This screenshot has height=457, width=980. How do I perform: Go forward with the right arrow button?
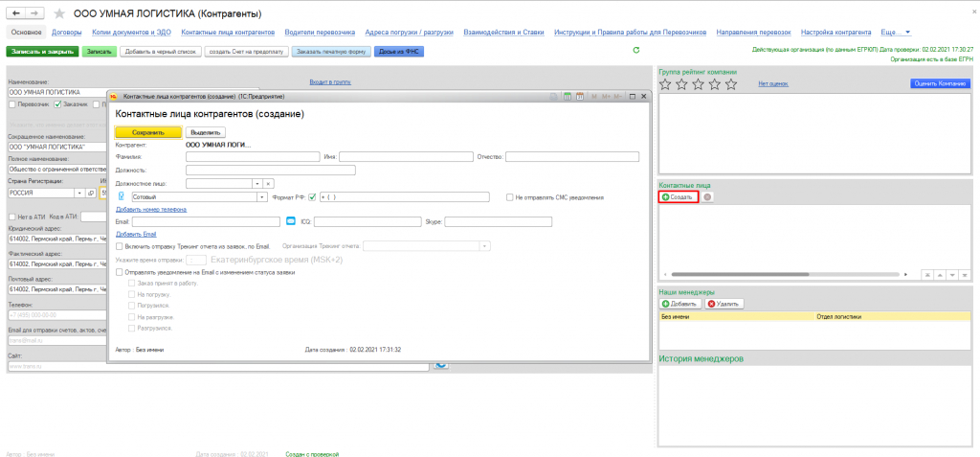tap(35, 13)
